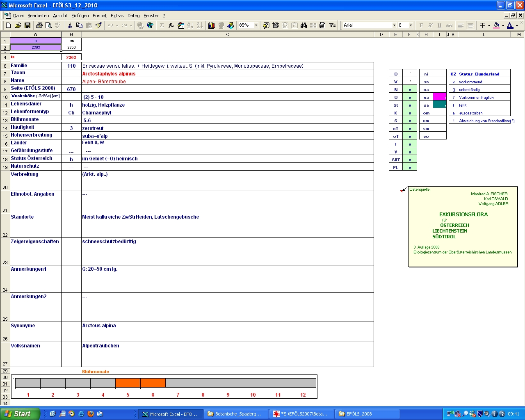
Task: Open the Insert Function fx icon
Action: 171,25
